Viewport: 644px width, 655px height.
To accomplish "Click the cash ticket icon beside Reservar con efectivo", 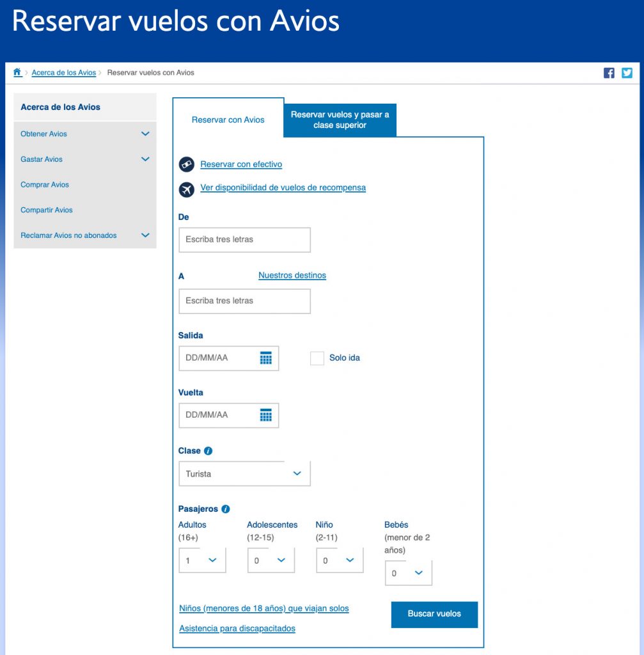I will (x=187, y=164).
